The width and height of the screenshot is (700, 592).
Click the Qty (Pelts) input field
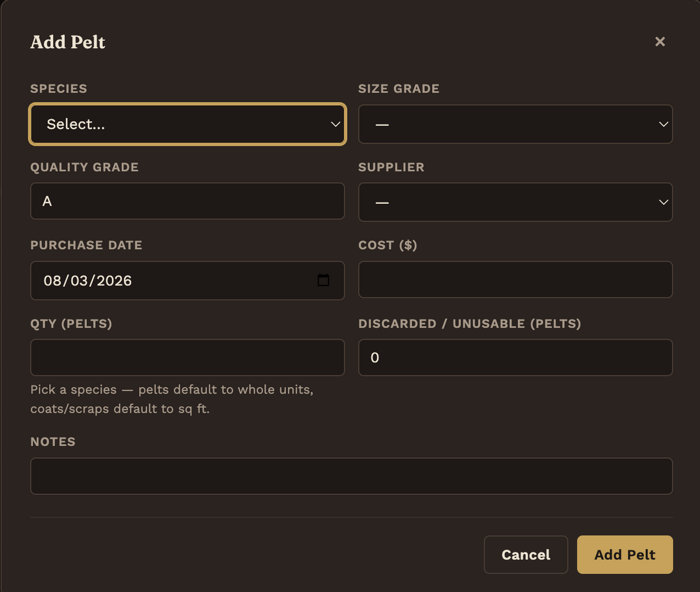187,357
